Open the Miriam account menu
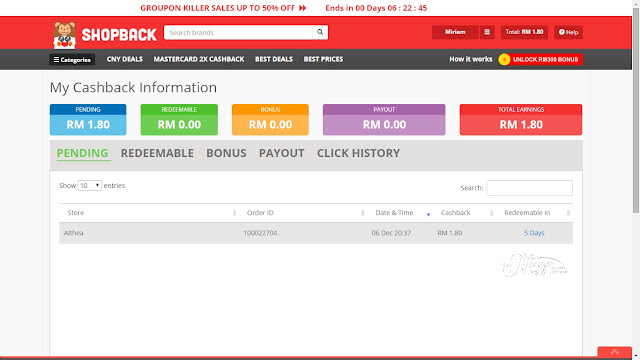Image resolution: width=640 pixels, height=360 pixels. coord(455,32)
